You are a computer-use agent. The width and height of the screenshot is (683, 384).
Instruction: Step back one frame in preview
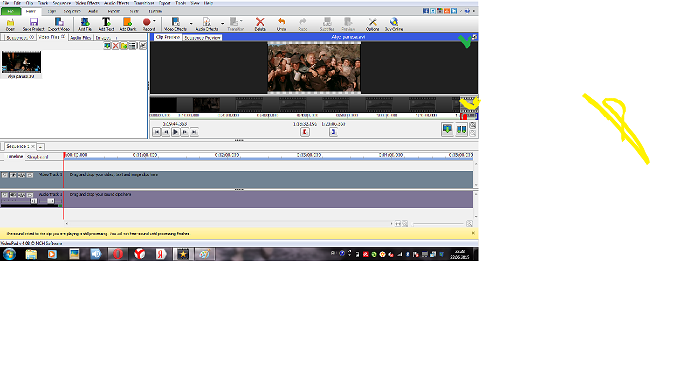tap(166, 132)
